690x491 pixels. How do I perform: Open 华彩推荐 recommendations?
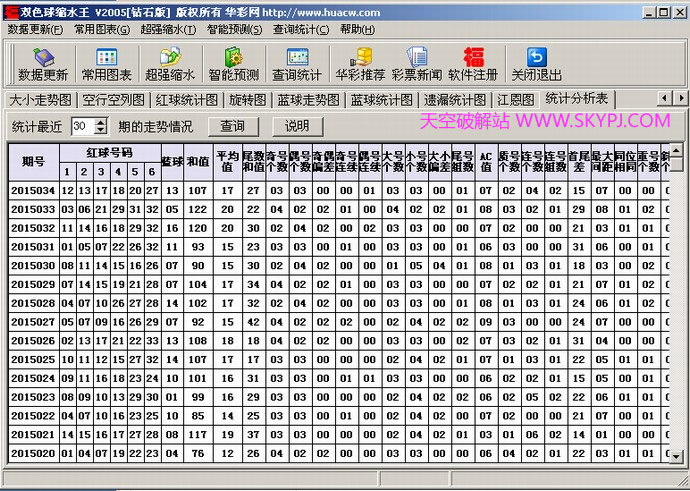pyautogui.click(x=361, y=64)
